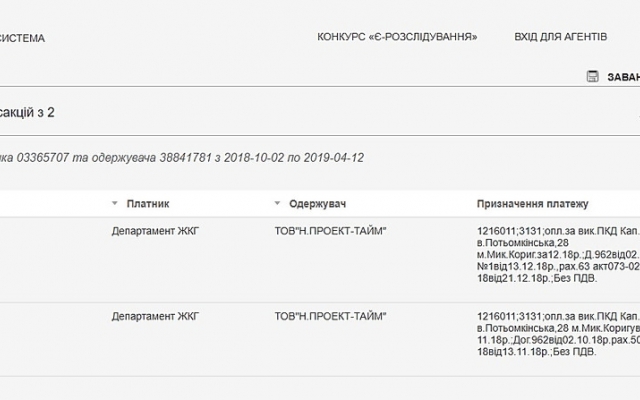The height and width of the screenshot is (400, 640).
Task: Click the Одержувач column header
Action: pos(317,204)
